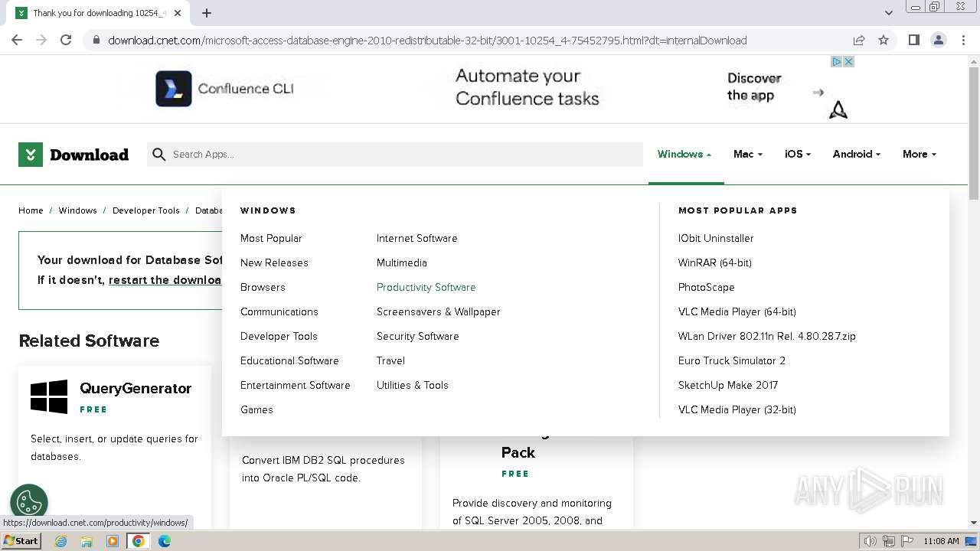Screen dimensions: 980x551
Task: Open Developer Tools in the Windows menu
Action: coord(279,337)
